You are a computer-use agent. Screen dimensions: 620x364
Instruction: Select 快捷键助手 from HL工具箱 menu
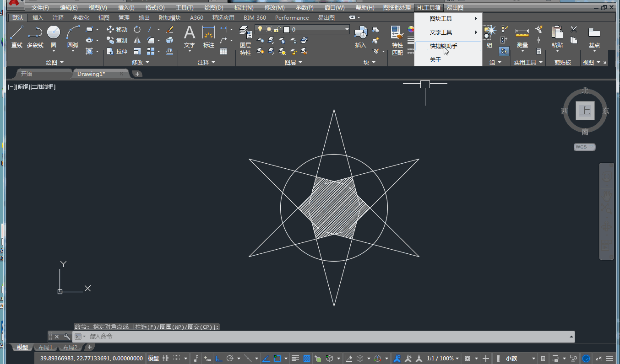443,46
